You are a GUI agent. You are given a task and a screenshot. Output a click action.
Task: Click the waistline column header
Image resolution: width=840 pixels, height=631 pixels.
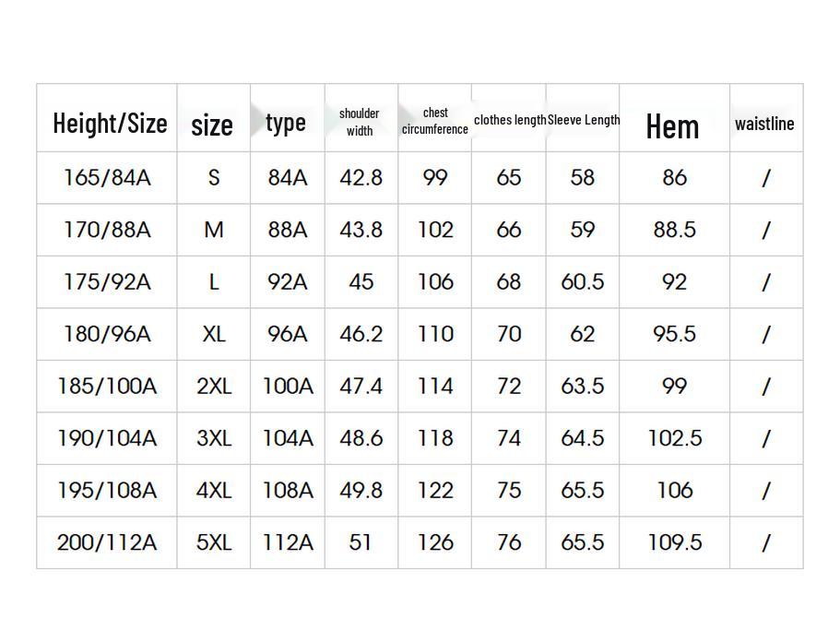click(x=764, y=123)
